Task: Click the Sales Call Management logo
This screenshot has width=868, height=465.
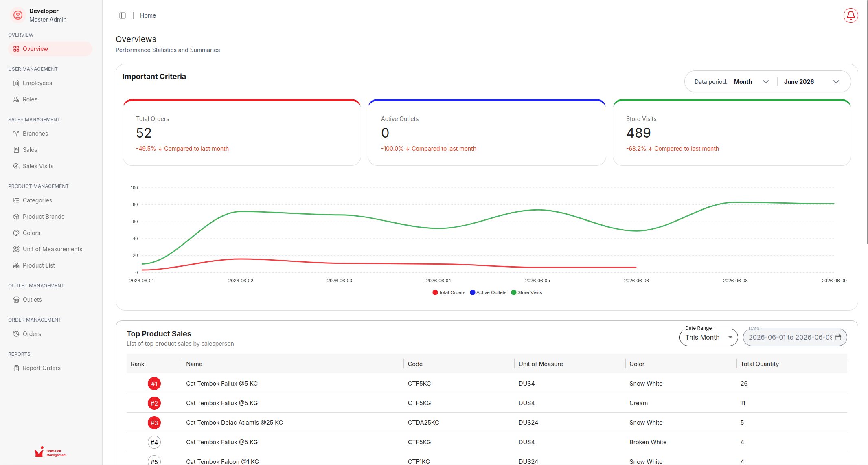Action: tap(50, 452)
